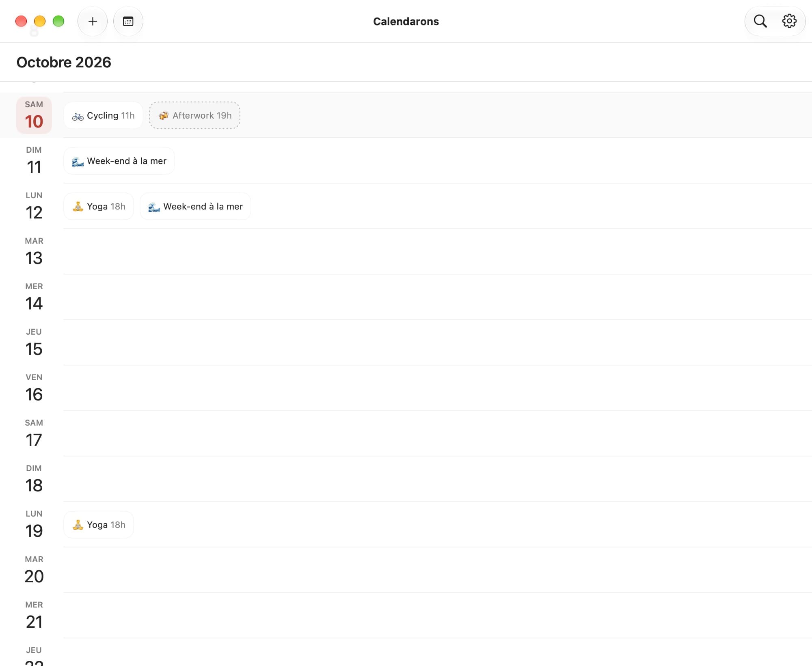Select the highlighted day SAM 10
This screenshot has width=812, height=666.
(x=34, y=115)
